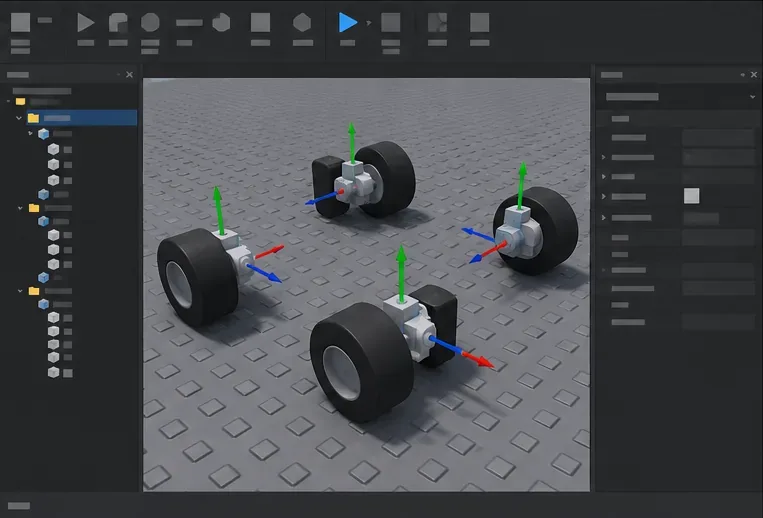
Task: Click the two-tone textured square toolbar icon
Action: pos(437,22)
